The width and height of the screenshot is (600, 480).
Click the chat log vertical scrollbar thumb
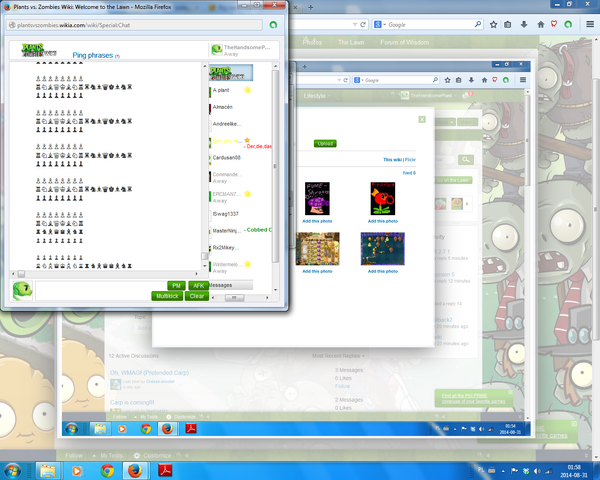205,256
